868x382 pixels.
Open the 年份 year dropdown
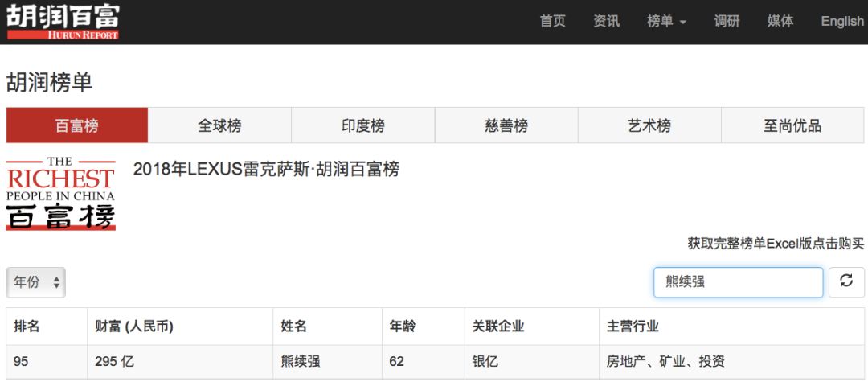(36, 282)
